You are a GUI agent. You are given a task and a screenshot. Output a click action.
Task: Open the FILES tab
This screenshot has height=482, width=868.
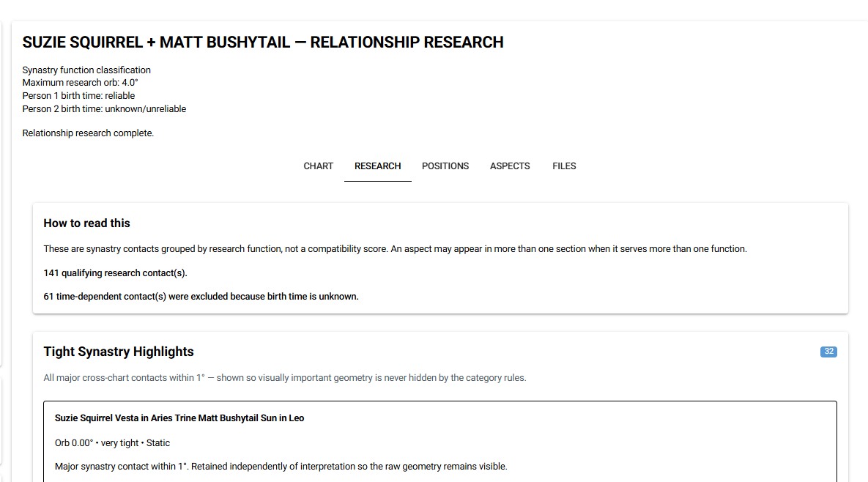(564, 166)
